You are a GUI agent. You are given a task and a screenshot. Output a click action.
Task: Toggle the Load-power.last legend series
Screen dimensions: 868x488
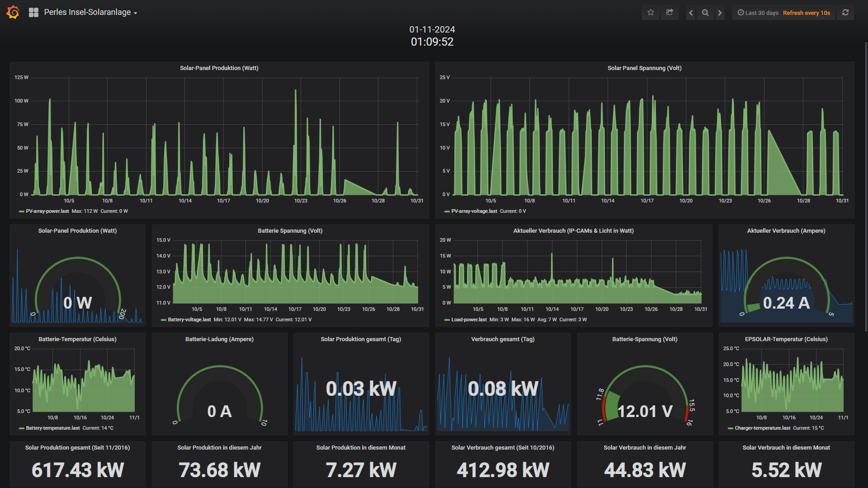coord(469,319)
